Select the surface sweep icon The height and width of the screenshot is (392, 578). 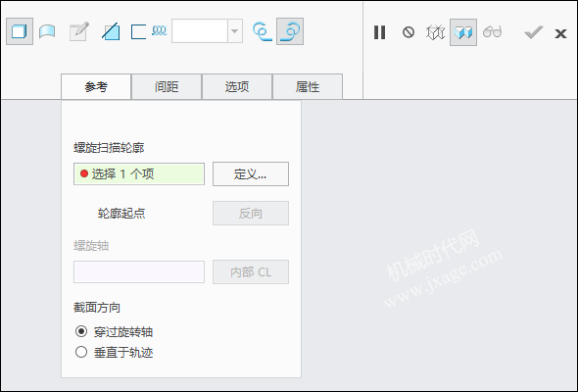[47, 31]
